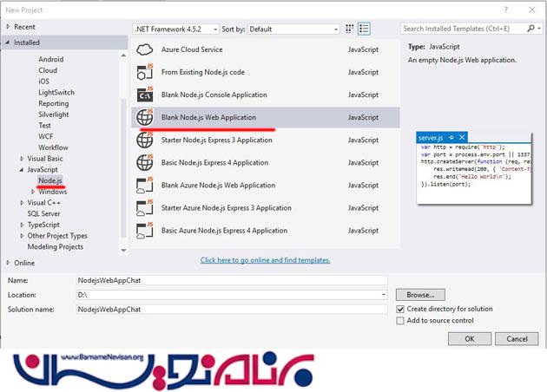
Task: Expand the Recent section
Action: click(8, 27)
